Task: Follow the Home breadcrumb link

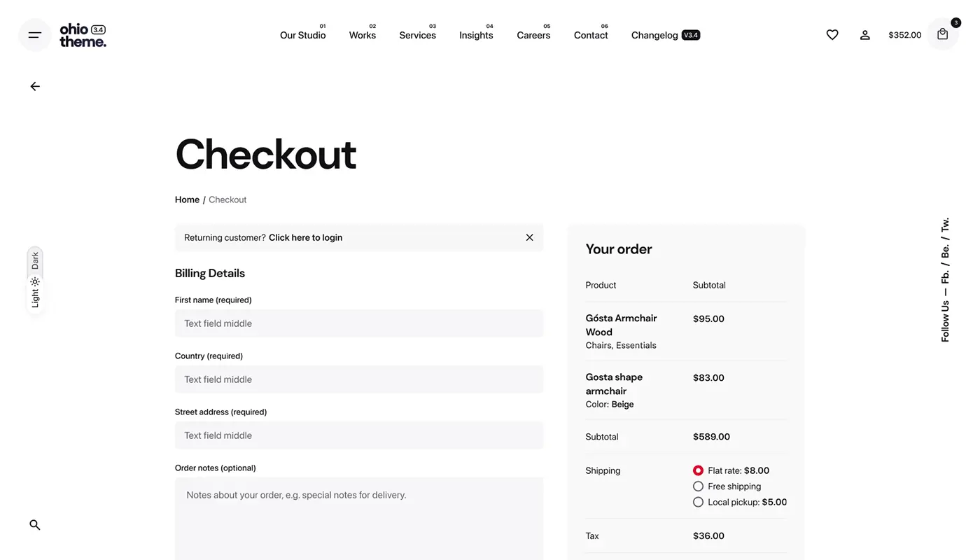Action: [187, 199]
